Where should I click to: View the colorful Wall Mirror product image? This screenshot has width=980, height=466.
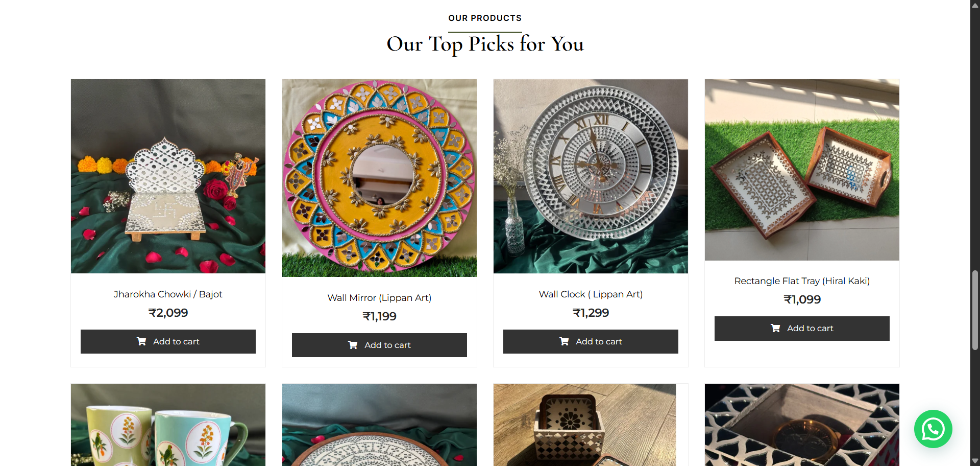[x=379, y=178]
